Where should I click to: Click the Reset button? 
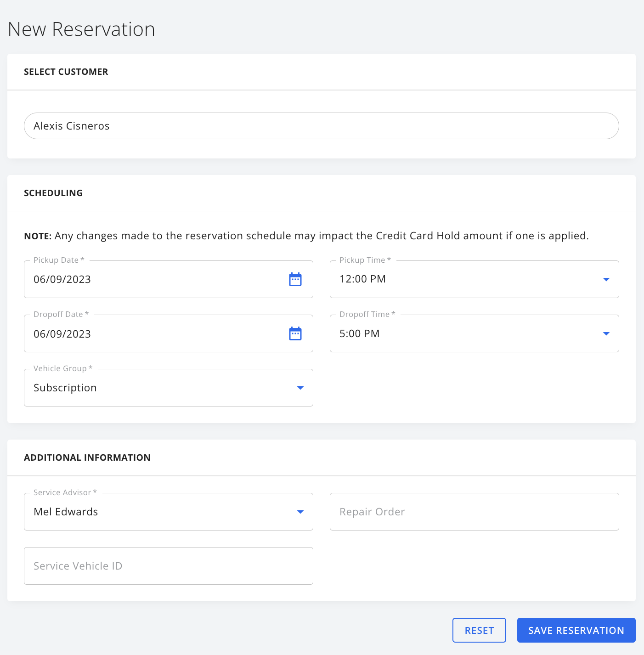(x=479, y=630)
